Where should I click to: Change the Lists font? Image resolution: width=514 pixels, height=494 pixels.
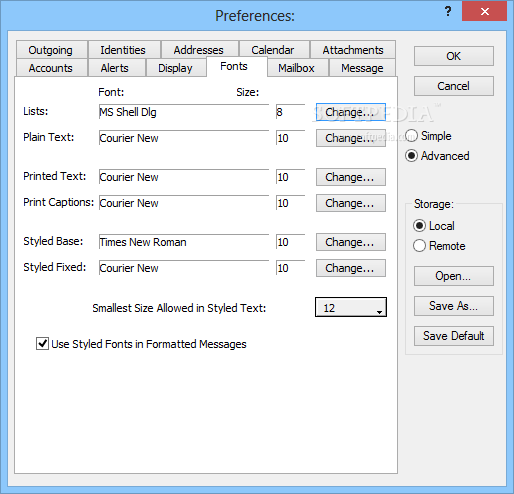click(x=351, y=112)
